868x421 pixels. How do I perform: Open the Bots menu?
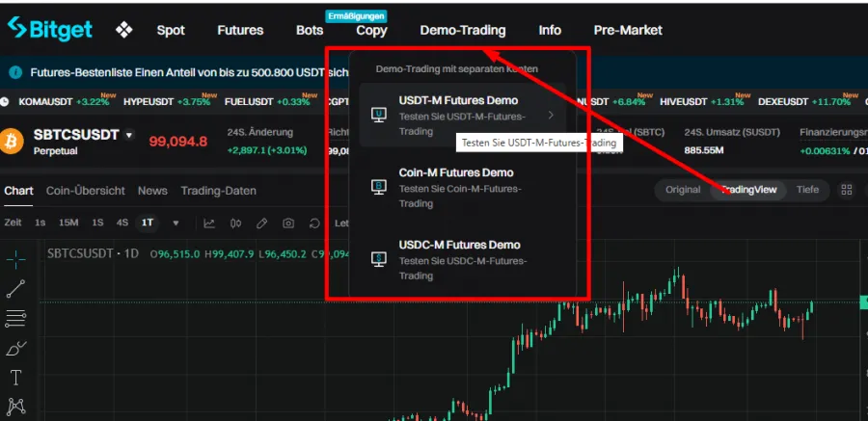tap(310, 31)
